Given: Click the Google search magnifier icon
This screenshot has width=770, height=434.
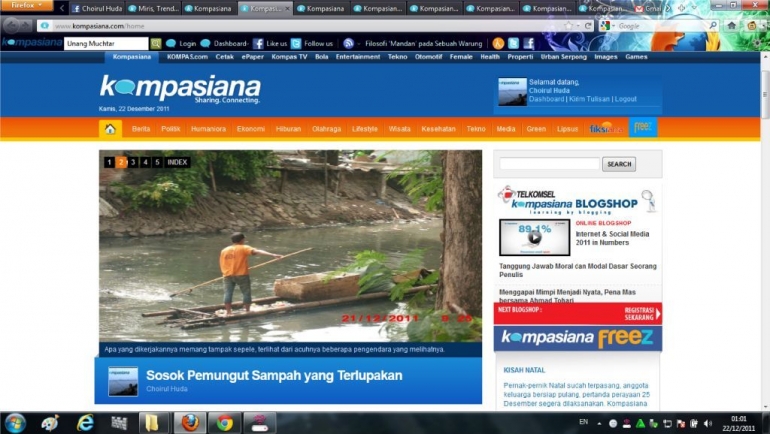Looking at the screenshot, I should click(x=713, y=26).
